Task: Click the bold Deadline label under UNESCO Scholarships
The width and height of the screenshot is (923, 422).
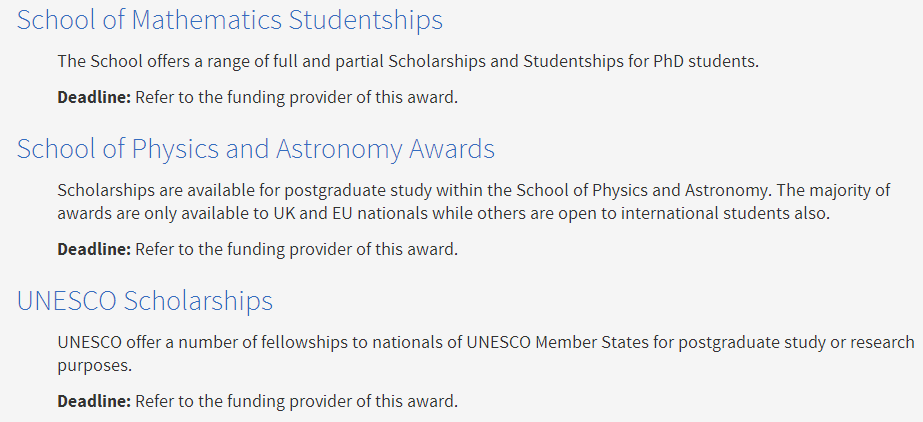Action: tap(94, 402)
